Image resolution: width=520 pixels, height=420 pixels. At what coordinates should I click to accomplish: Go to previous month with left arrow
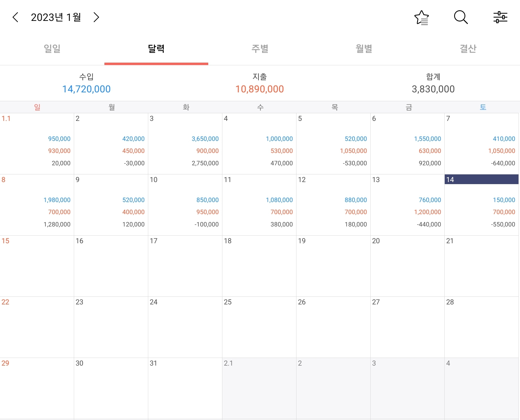coord(16,17)
